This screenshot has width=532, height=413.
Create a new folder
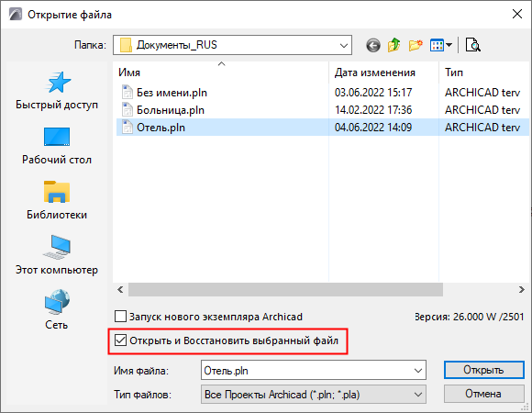[x=416, y=45]
